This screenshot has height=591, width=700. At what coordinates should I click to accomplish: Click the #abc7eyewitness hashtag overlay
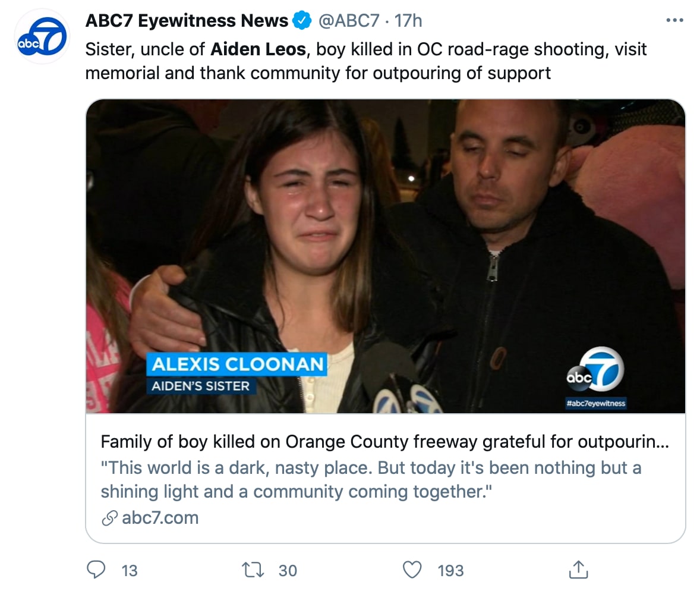595,404
